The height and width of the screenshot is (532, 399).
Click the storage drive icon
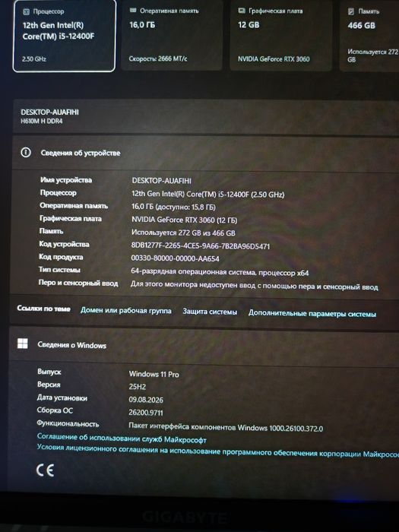[x=351, y=11]
